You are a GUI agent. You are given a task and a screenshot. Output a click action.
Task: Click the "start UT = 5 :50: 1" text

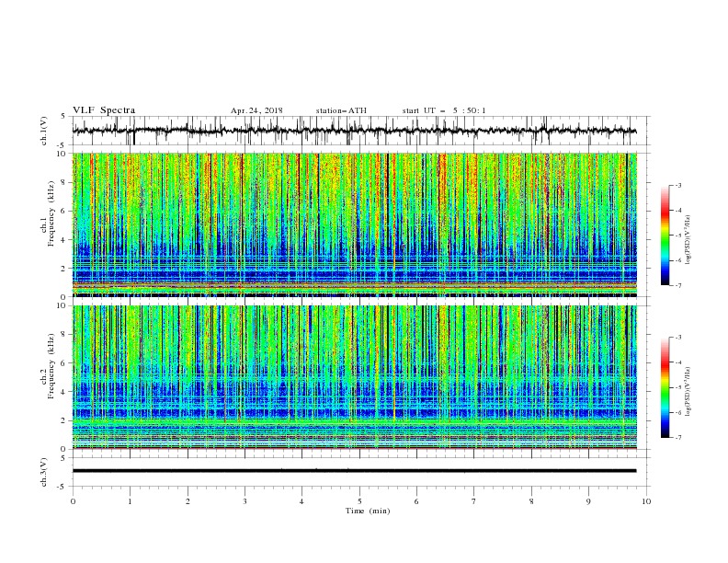[x=444, y=110]
